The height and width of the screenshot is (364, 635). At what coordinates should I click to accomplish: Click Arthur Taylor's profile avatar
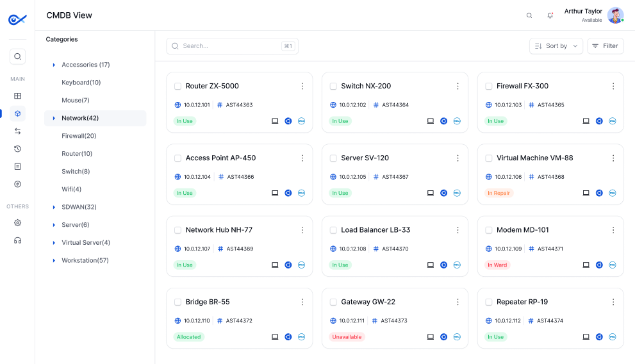(x=616, y=15)
